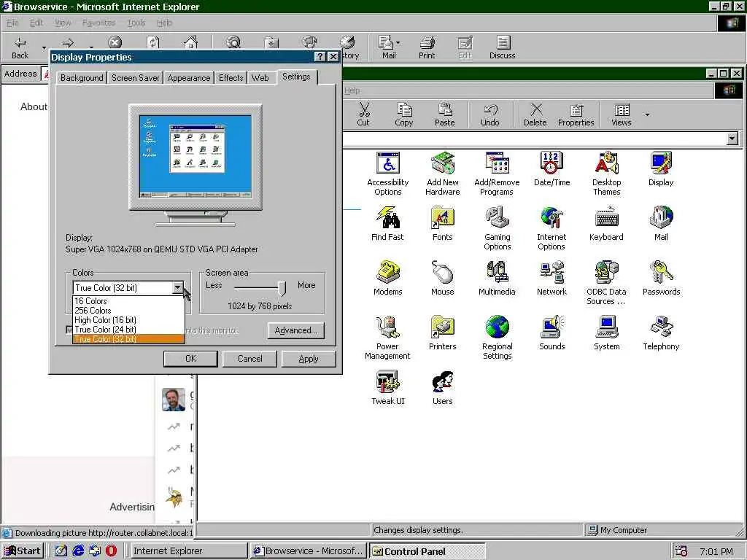Open the ODBC Data Sources icon
The image size is (747, 560).
pos(606,283)
